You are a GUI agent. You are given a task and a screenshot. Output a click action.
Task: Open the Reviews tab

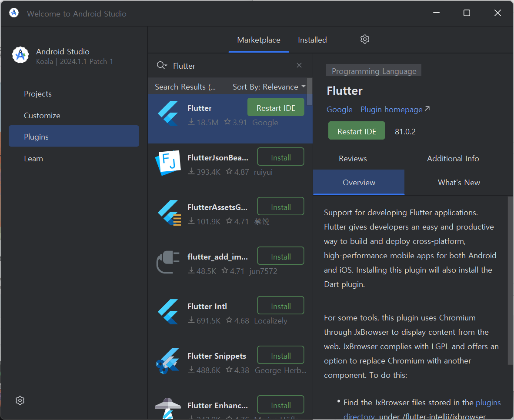click(352, 159)
